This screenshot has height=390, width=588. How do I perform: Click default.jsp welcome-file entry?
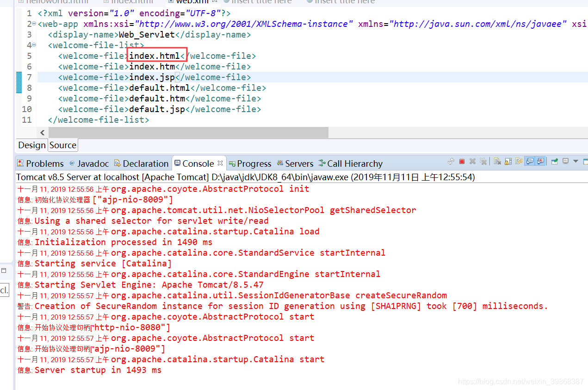(157, 109)
